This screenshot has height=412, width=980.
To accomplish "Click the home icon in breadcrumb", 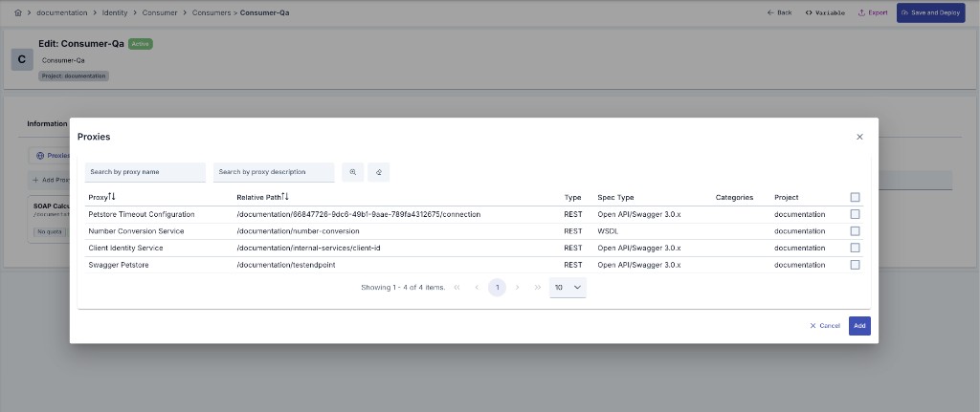I will click(18, 12).
